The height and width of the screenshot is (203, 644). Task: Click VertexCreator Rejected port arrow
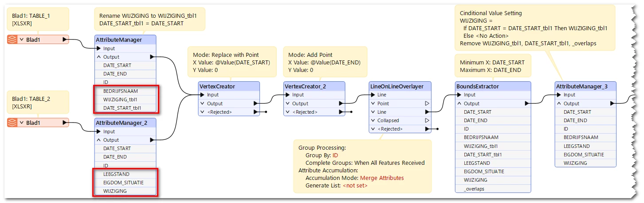256,112
